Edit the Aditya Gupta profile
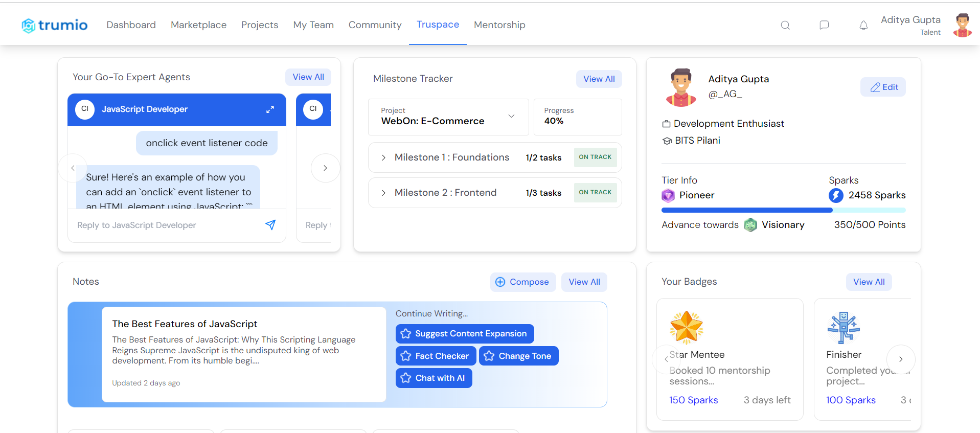980x433 pixels. tap(883, 87)
